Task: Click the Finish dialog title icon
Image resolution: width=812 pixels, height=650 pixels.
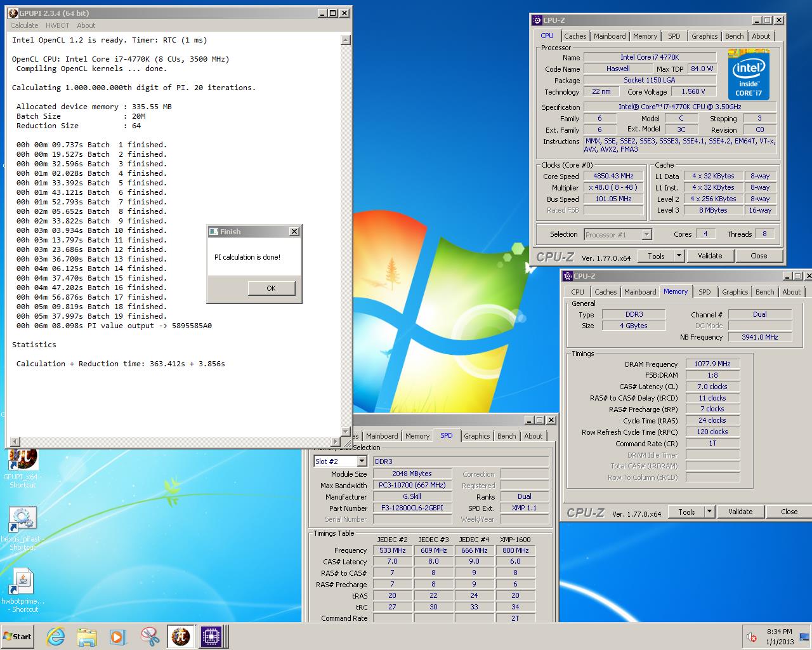Action: 214,232
